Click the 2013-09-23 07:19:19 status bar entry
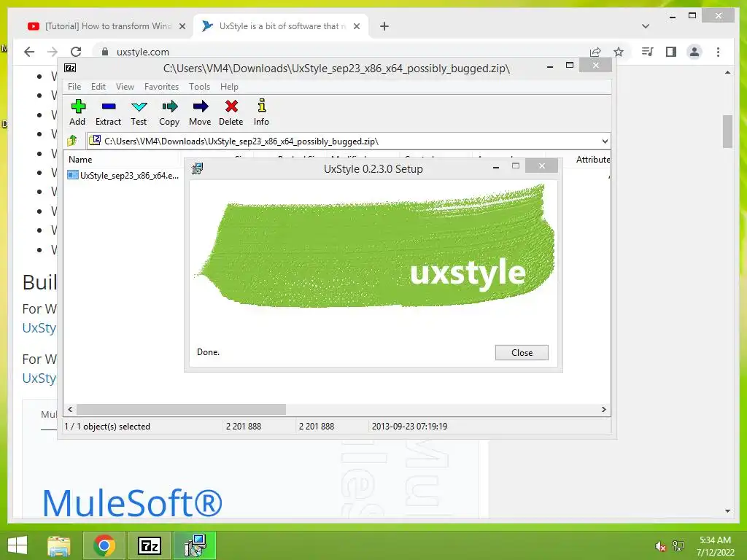This screenshot has width=747, height=560. tap(409, 426)
